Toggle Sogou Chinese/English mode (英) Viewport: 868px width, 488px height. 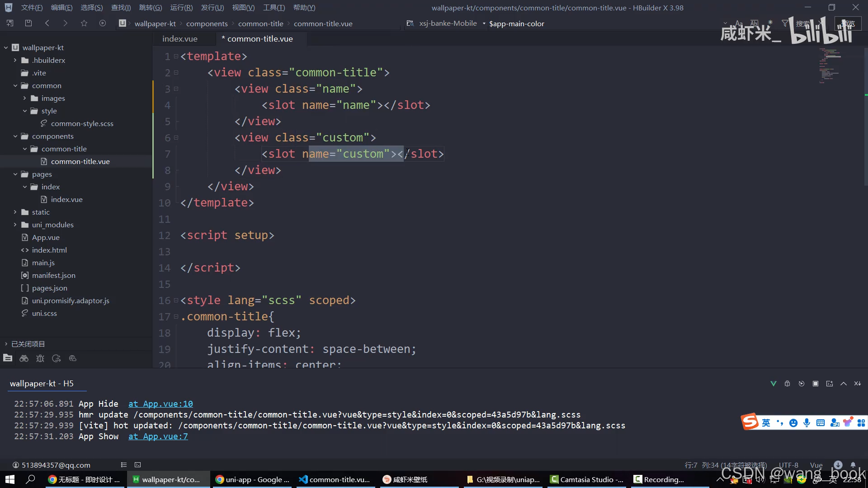(766, 423)
